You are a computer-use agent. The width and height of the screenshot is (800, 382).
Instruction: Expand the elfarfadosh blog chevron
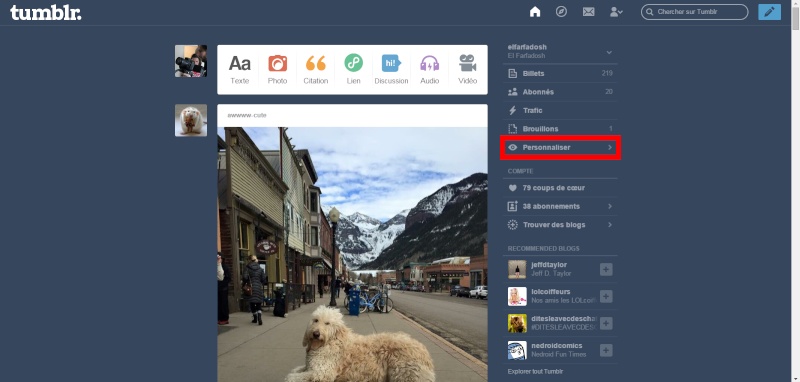pos(609,52)
